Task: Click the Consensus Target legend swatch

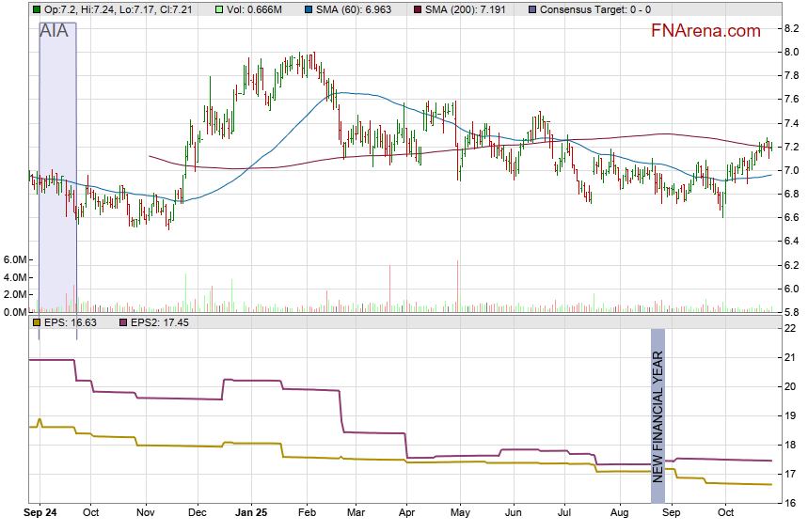Action: click(x=533, y=9)
